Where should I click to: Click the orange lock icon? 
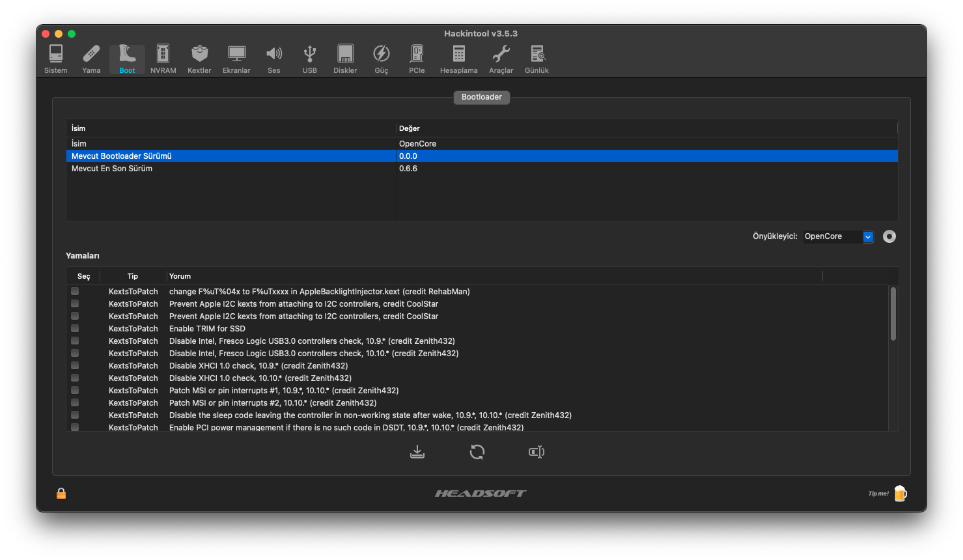[x=61, y=494]
